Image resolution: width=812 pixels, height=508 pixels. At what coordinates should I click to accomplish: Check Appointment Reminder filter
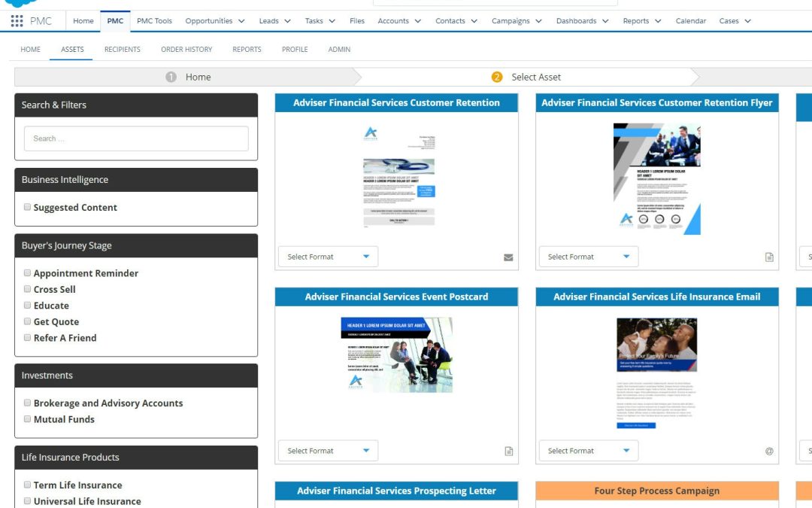click(27, 272)
